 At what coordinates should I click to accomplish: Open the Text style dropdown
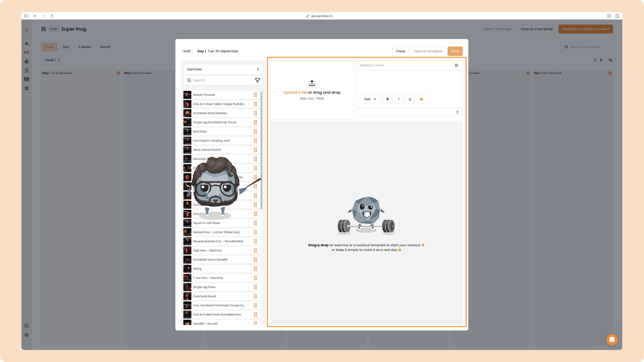tap(370, 99)
